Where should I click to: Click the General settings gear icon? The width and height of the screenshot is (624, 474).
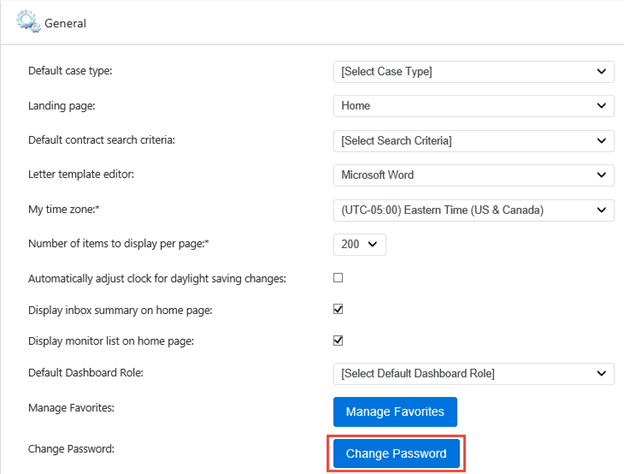[28, 21]
